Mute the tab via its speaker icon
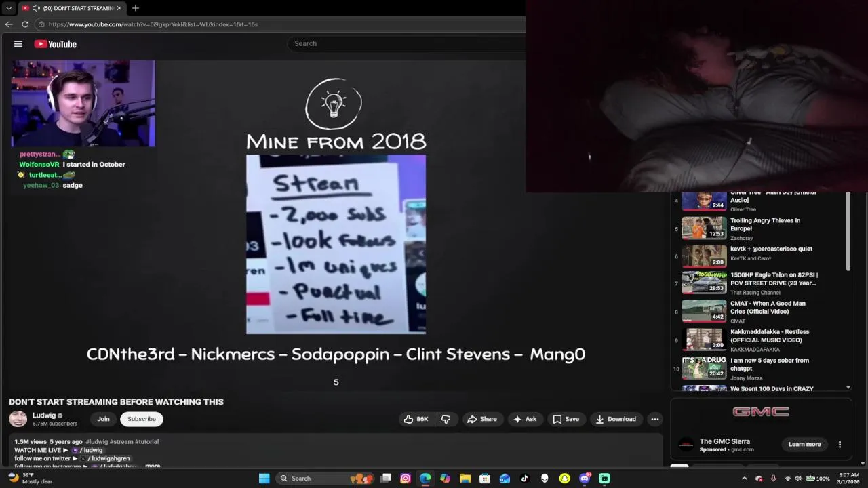This screenshot has height=488, width=868. click(x=36, y=8)
